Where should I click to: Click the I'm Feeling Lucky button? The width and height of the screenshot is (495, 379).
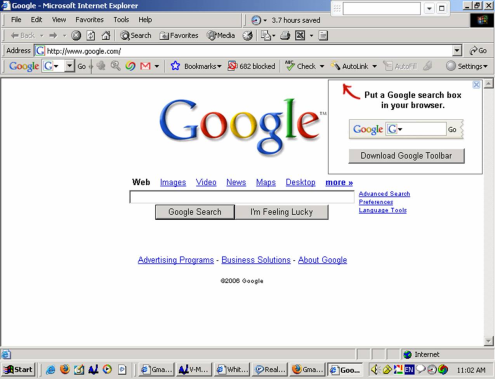pos(282,212)
